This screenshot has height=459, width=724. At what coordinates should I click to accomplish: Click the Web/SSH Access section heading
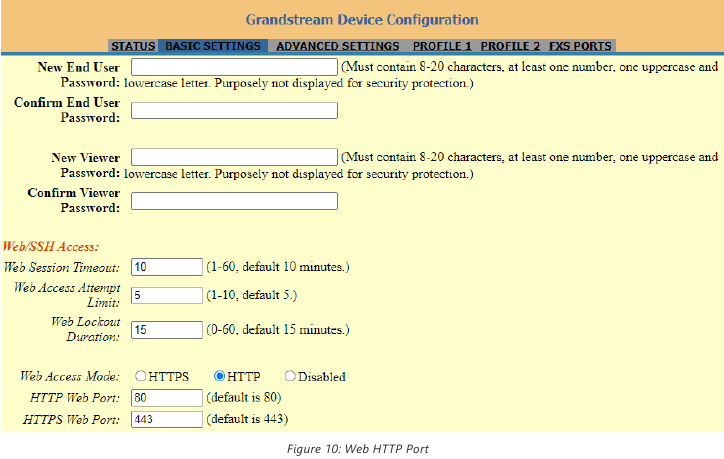pos(51,247)
